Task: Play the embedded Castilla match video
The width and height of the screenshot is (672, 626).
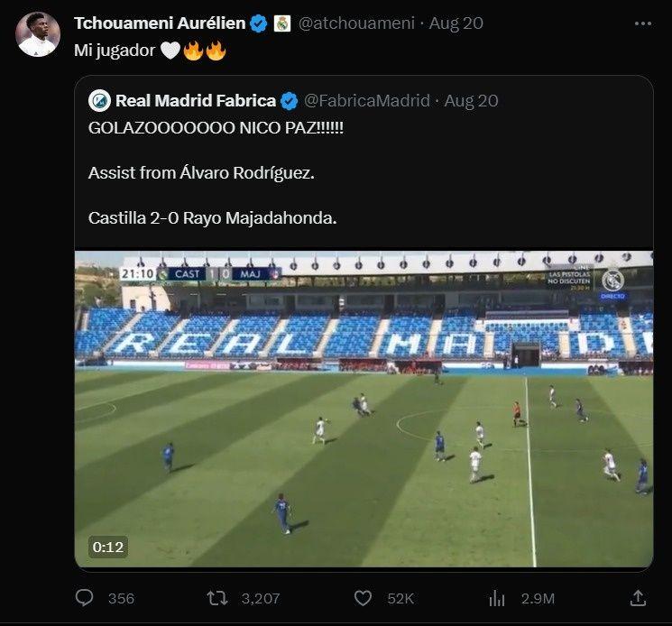Action: [364, 410]
